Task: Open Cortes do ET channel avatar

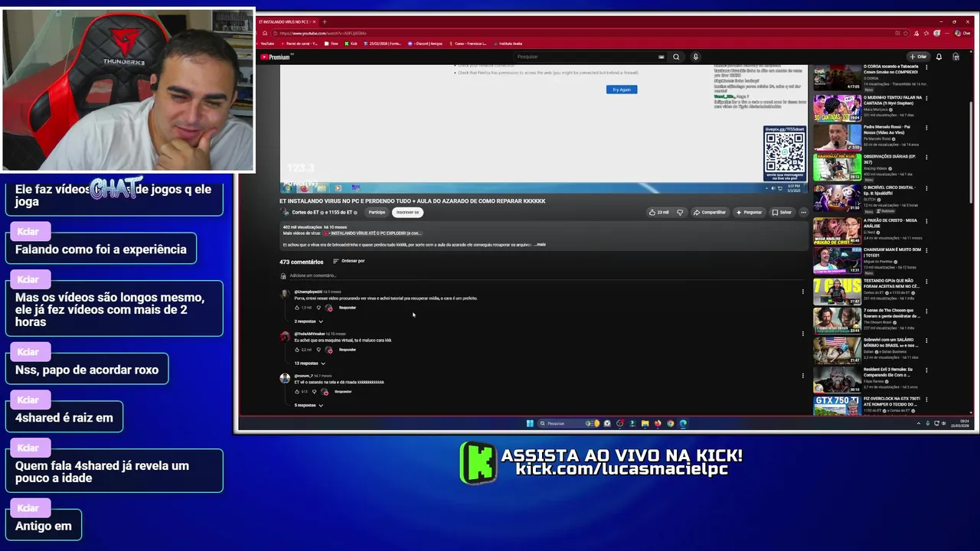Action: coord(285,212)
